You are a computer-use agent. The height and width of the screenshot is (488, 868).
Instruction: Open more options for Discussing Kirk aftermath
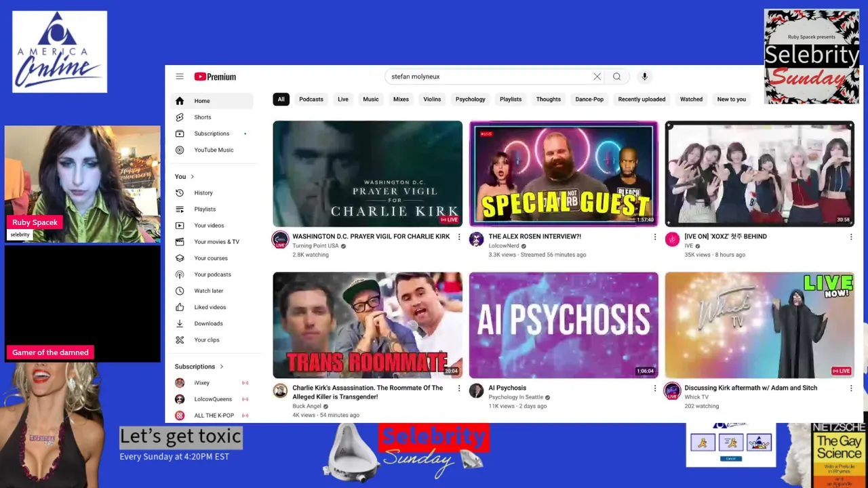851,388
